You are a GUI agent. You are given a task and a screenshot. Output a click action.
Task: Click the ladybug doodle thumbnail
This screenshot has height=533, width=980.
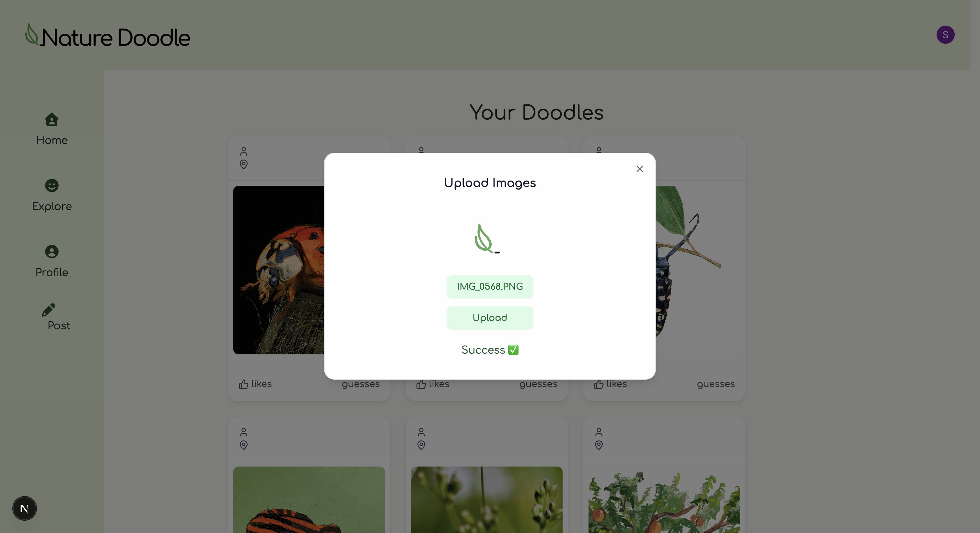279,270
